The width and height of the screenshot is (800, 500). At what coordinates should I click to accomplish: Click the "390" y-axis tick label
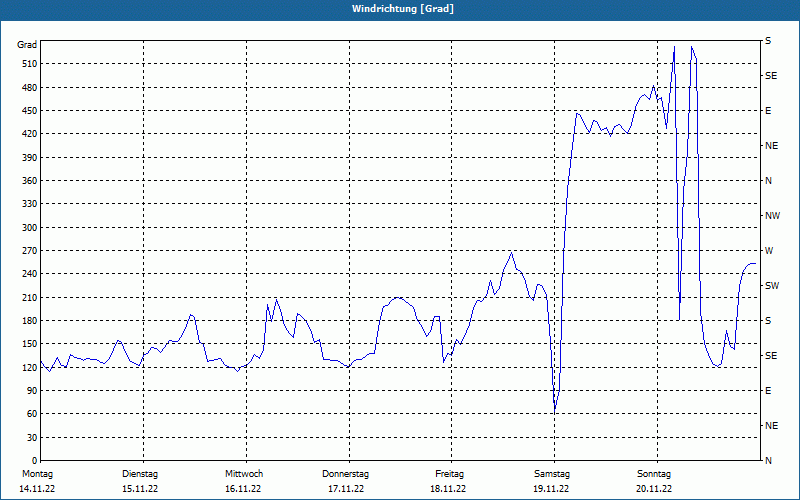[29, 157]
